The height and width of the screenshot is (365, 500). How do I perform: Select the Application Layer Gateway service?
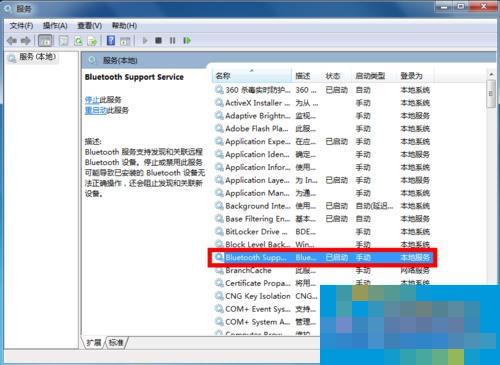[323, 180]
